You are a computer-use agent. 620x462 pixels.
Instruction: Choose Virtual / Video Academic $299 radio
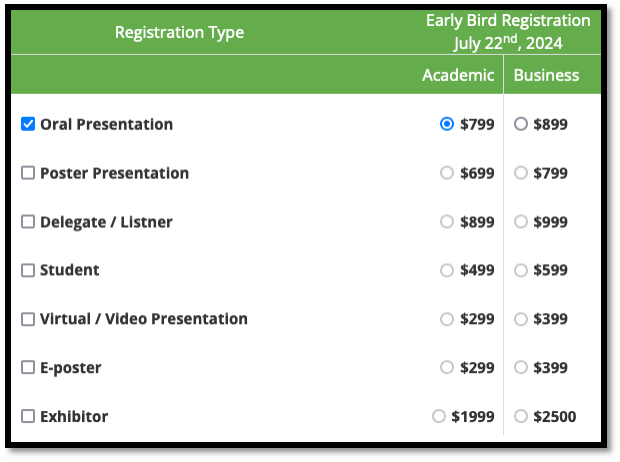447,319
